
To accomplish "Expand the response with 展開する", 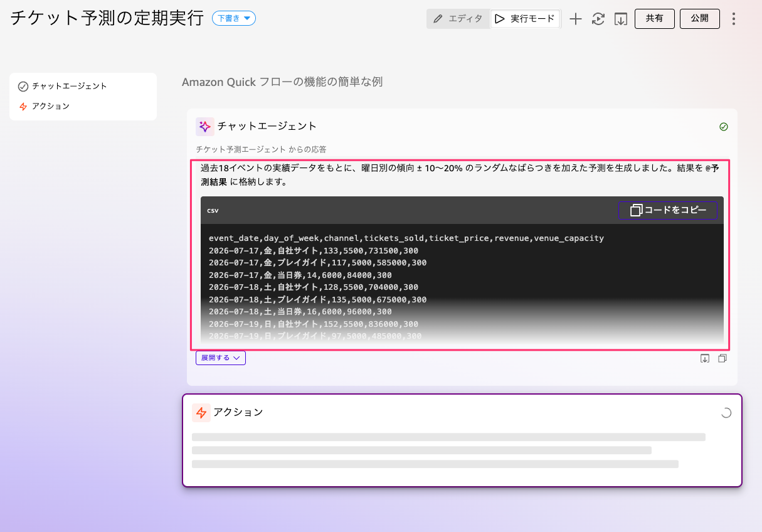I will click(x=221, y=358).
